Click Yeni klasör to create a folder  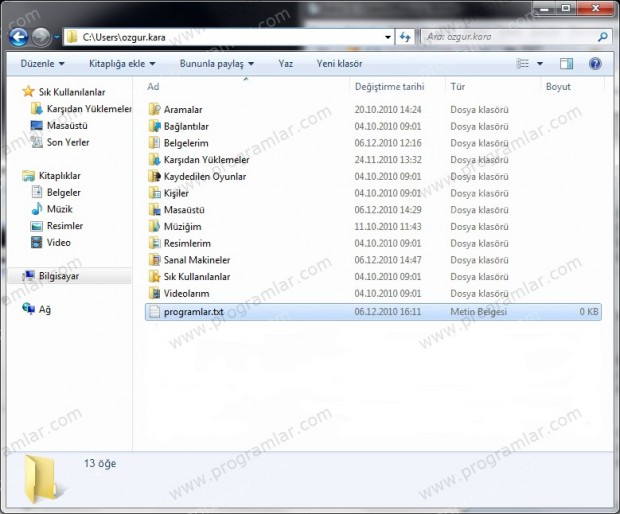click(x=339, y=64)
